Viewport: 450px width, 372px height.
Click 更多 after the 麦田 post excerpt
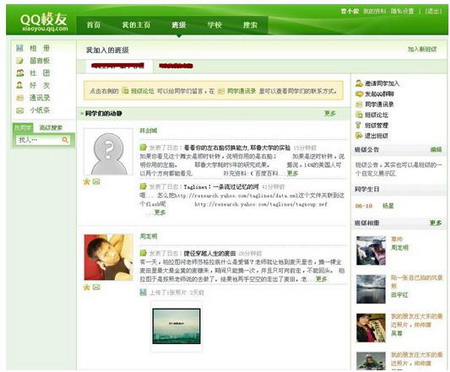coord(321,279)
